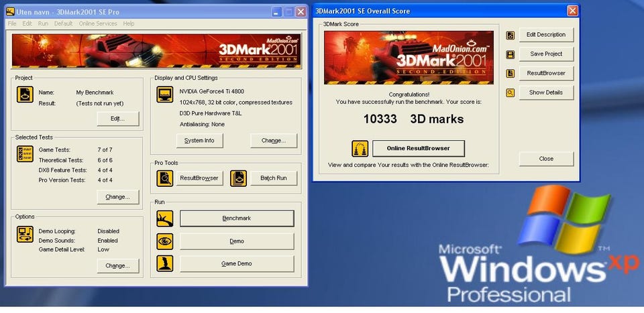Start the Benchmark
644x313 pixels.
(237, 218)
